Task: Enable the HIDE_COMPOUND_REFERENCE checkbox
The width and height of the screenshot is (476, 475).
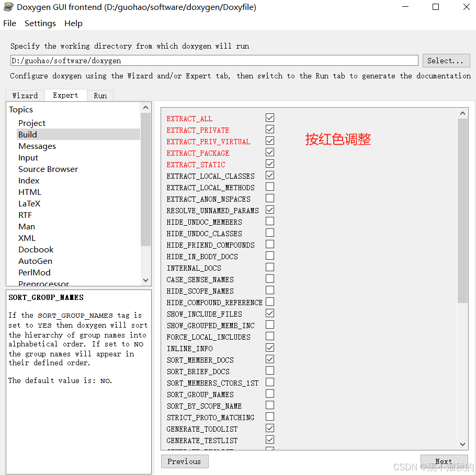Action: pos(270,302)
